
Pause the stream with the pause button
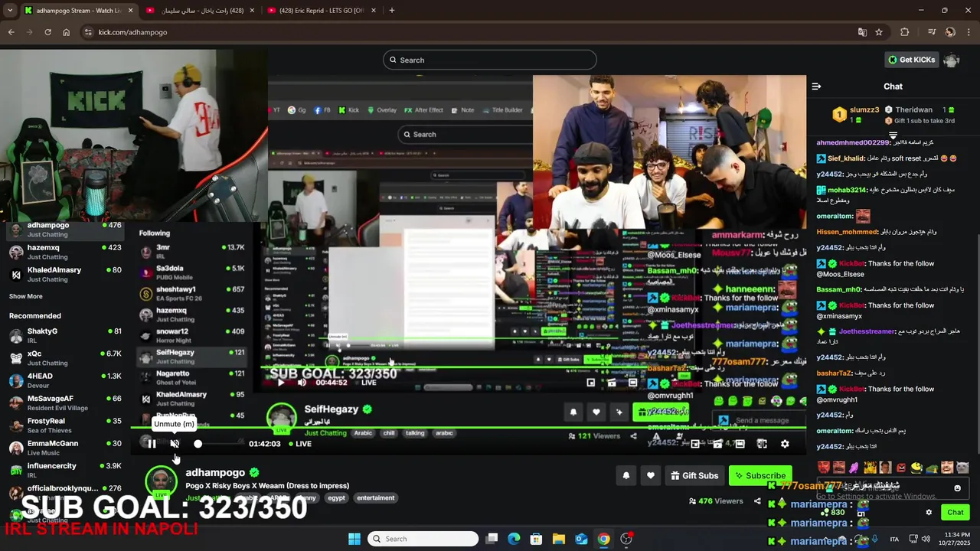point(152,444)
